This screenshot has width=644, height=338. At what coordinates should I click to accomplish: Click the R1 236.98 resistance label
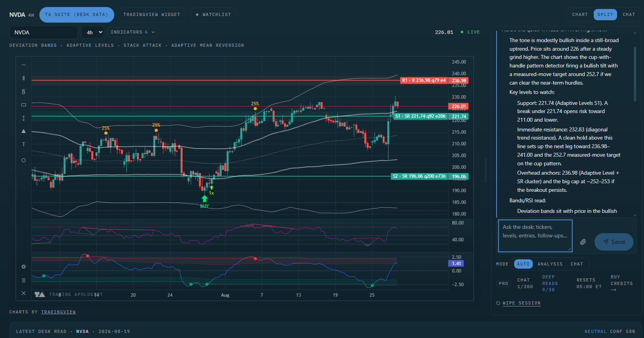coord(424,80)
